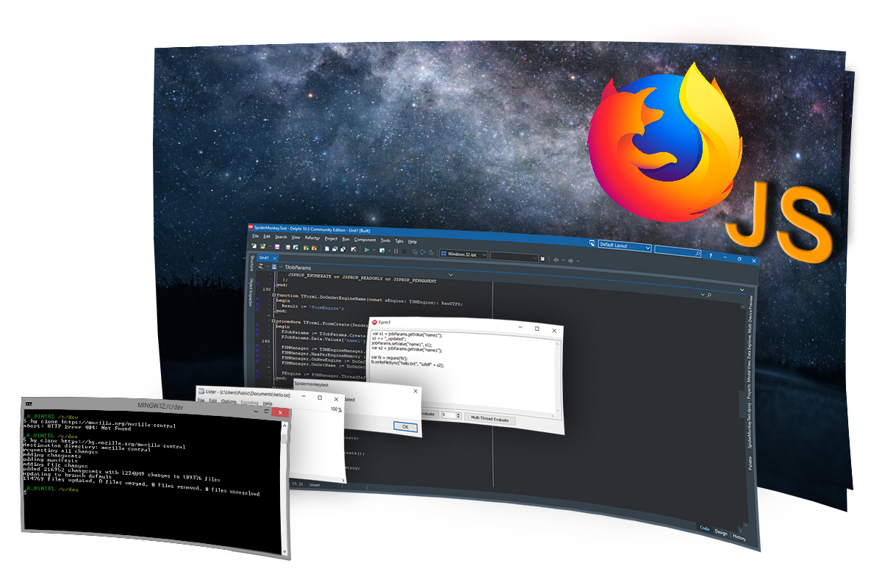This screenshot has height=588, width=882.
Task: Click the fs.writeFileSync line in Form1
Action: coord(408,364)
